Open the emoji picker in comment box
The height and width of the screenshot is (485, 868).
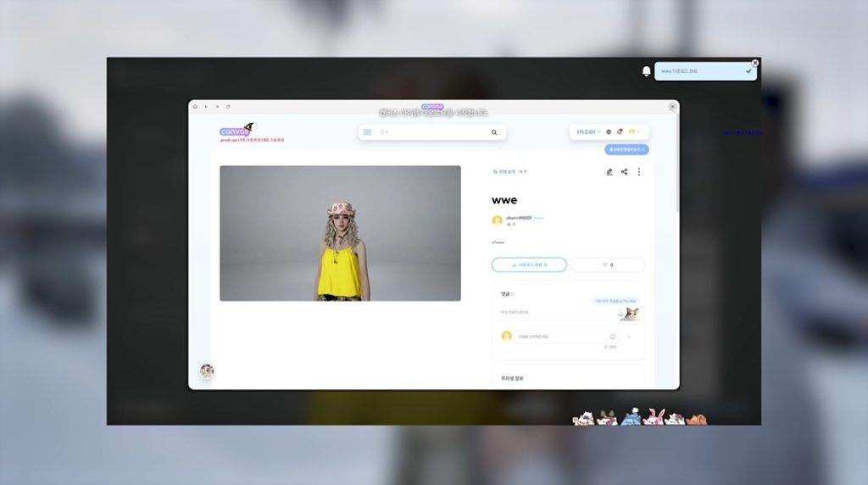click(x=612, y=337)
